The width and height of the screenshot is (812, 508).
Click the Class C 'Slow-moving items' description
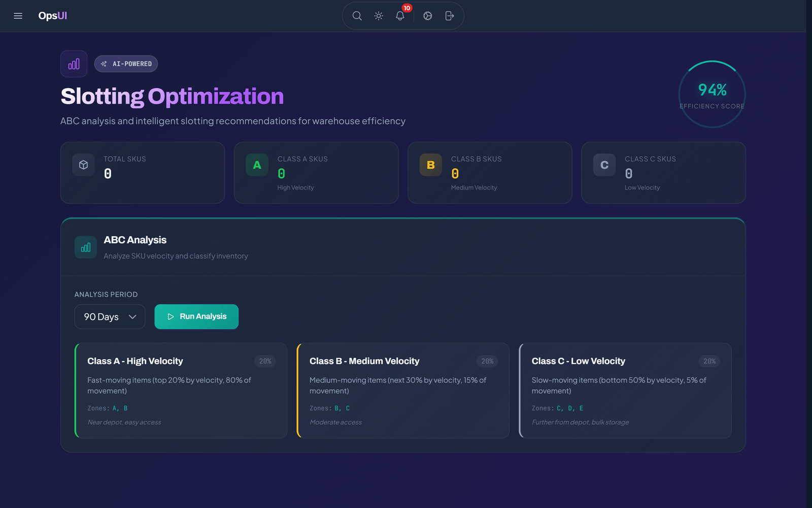(619, 386)
